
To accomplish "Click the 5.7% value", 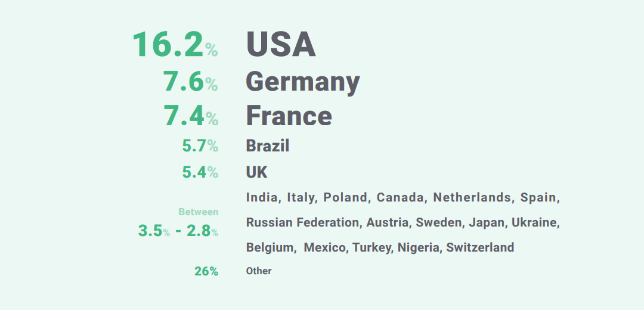I will pos(200,146).
